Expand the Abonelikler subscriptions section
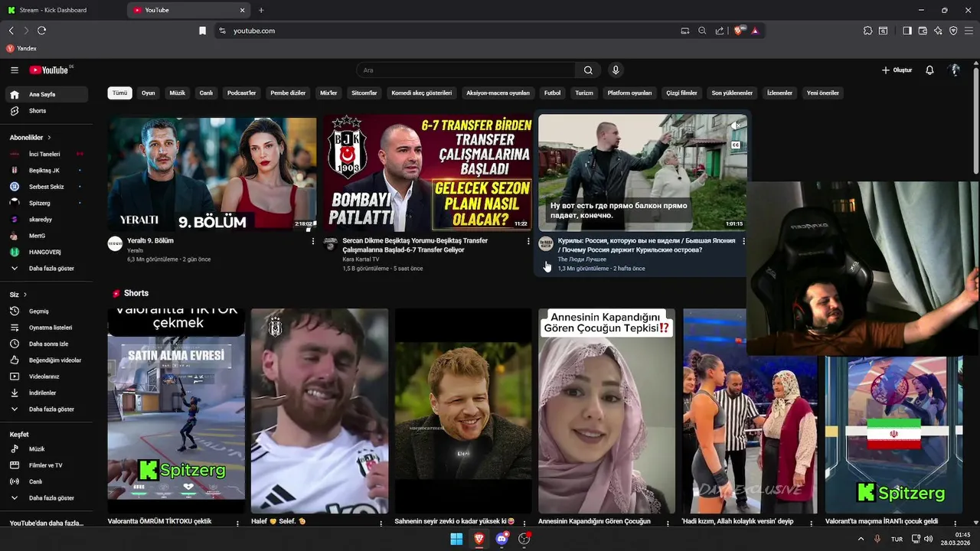This screenshot has height=551, width=980. click(x=31, y=138)
